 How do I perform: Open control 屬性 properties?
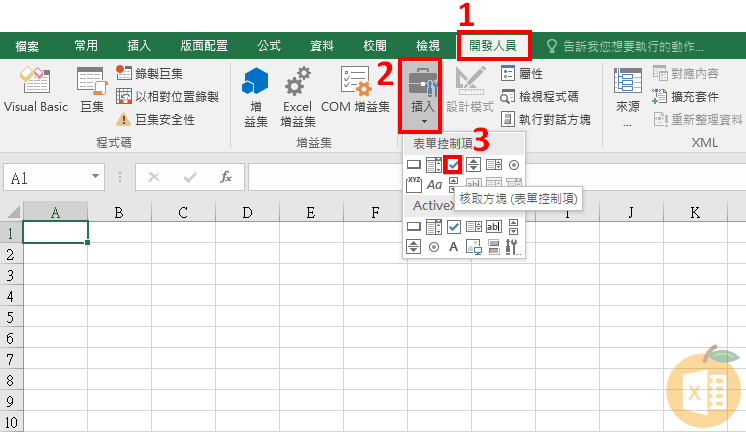522,73
